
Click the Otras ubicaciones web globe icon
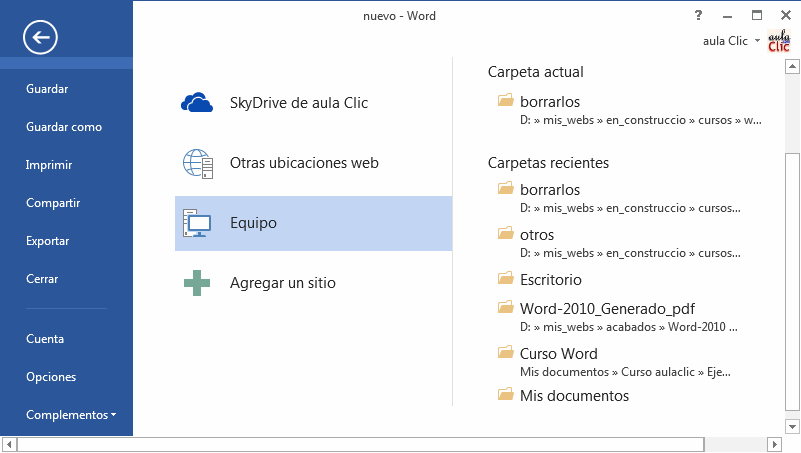pos(197,163)
